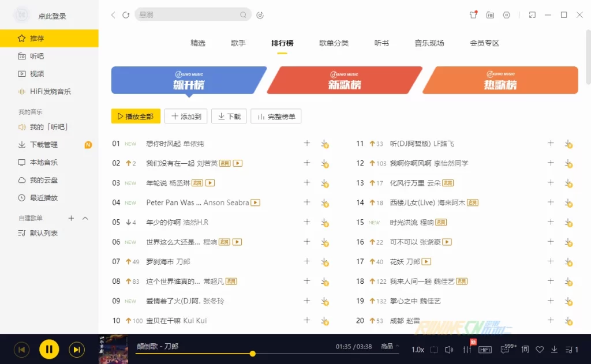Open the 1.0x playback speed selector
Screen dimensions: 591x364
(418, 350)
